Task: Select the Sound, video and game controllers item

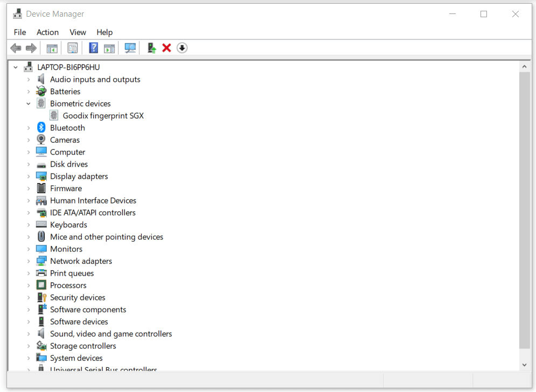Action: pos(111,334)
